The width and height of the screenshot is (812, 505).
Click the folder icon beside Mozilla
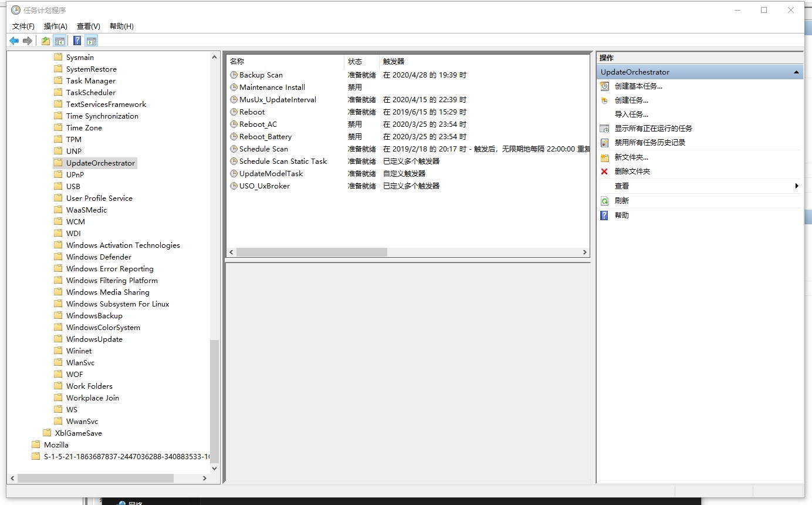click(x=36, y=445)
